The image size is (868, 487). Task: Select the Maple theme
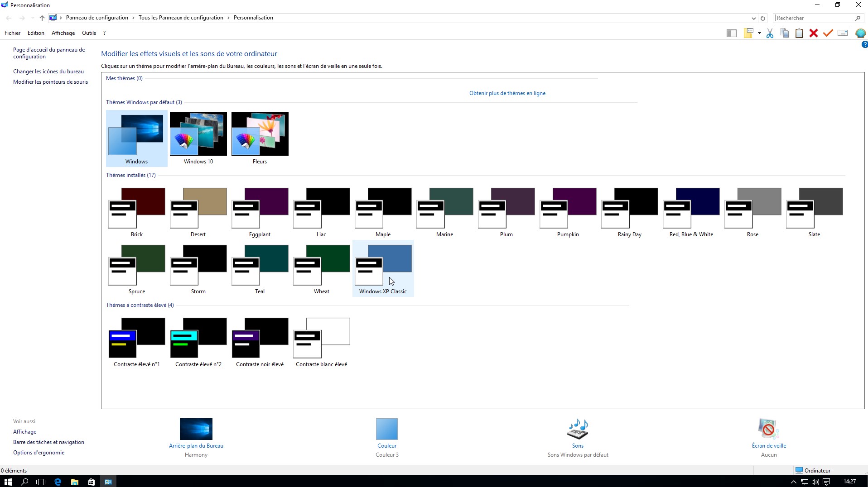[383, 212]
